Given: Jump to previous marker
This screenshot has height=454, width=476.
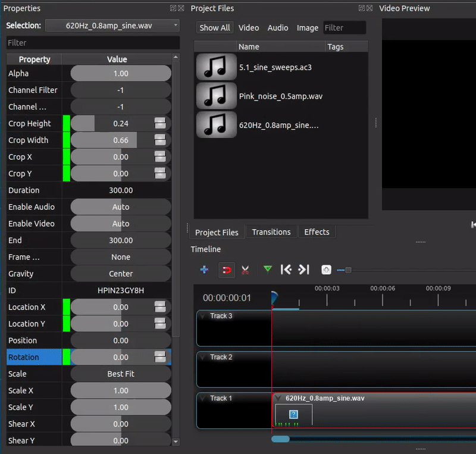Looking at the screenshot, I should (x=286, y=270).
